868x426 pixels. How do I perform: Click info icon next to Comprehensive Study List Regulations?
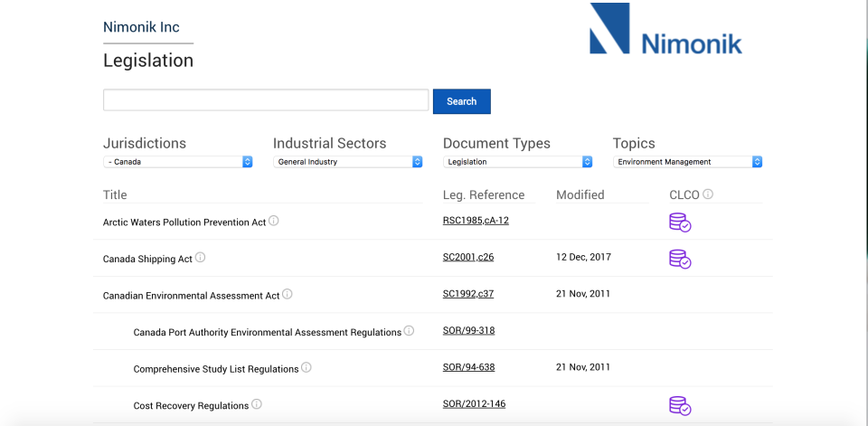307,368
